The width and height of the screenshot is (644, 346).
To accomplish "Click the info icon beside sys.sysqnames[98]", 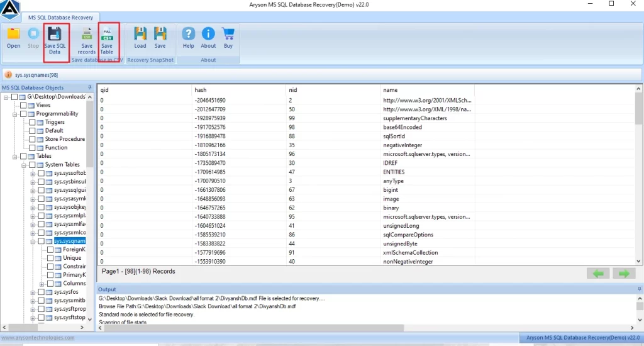I will point(8,75).
